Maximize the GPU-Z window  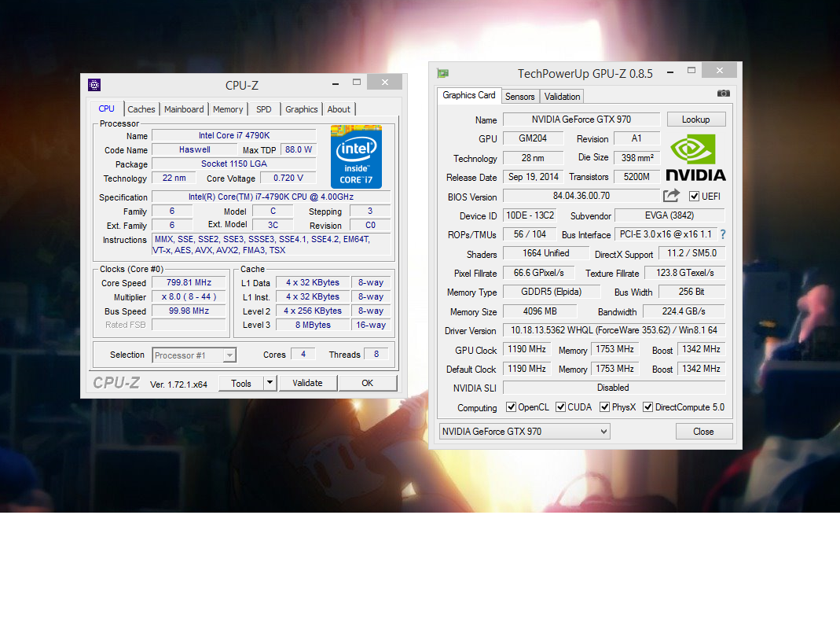[x=691, y=70]
